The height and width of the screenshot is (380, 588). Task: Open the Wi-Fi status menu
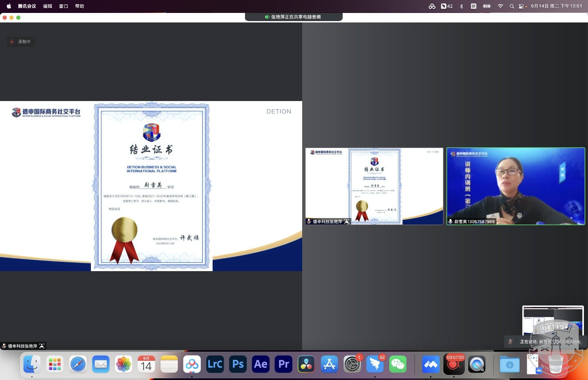tap(500, 6)
